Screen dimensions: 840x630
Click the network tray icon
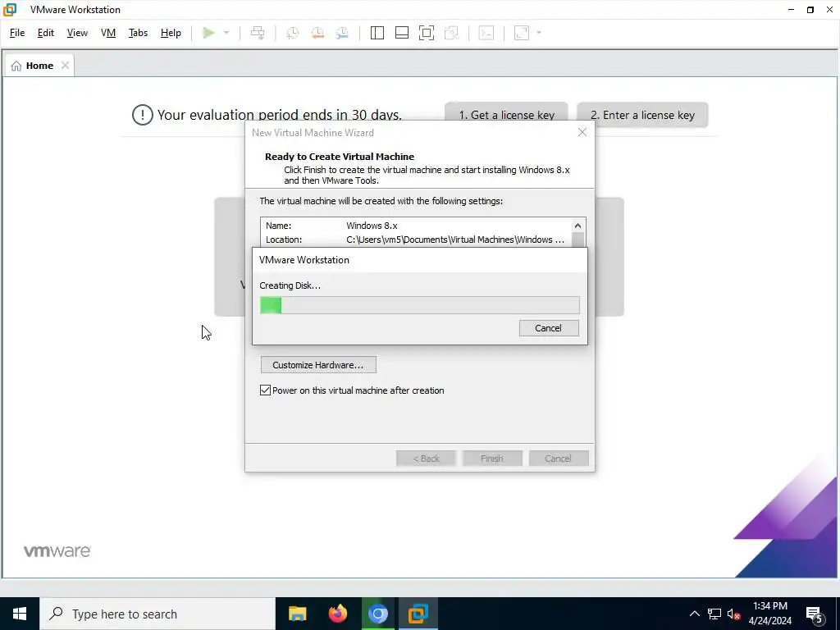click(x=714, y=614)
